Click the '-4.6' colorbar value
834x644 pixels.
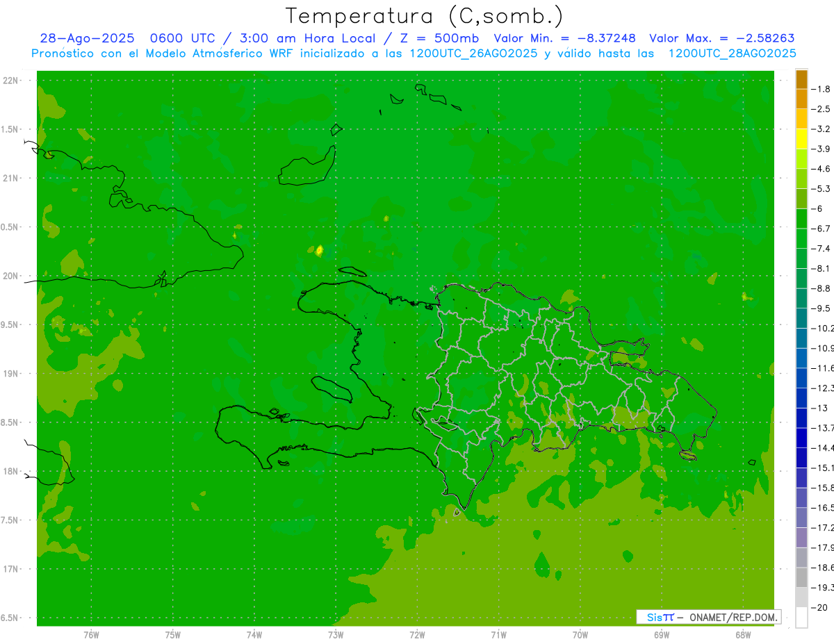821,169
